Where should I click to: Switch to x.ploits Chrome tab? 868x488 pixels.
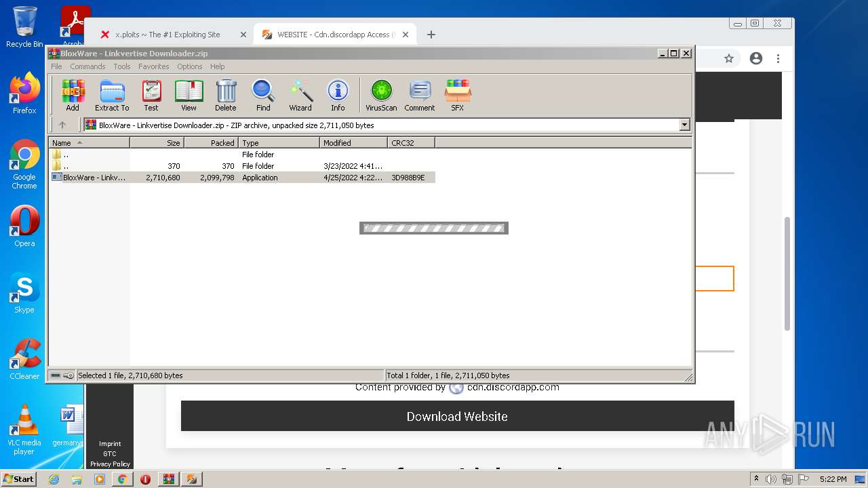pos(167,35)
